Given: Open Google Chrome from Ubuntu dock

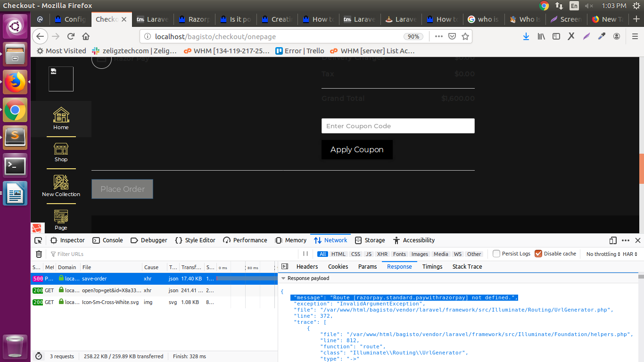Looking at the screenshot, I should coord(15,110).
